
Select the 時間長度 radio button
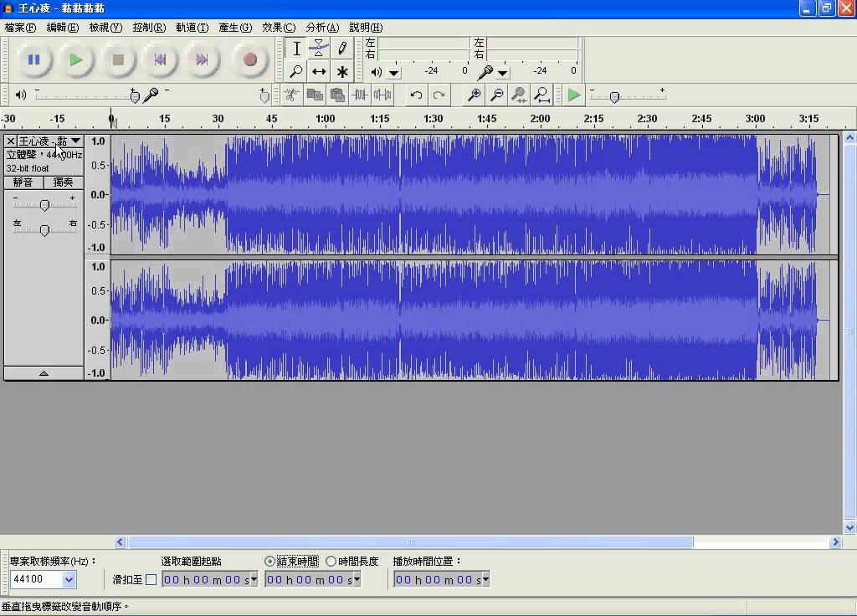[x=331, y=562]
